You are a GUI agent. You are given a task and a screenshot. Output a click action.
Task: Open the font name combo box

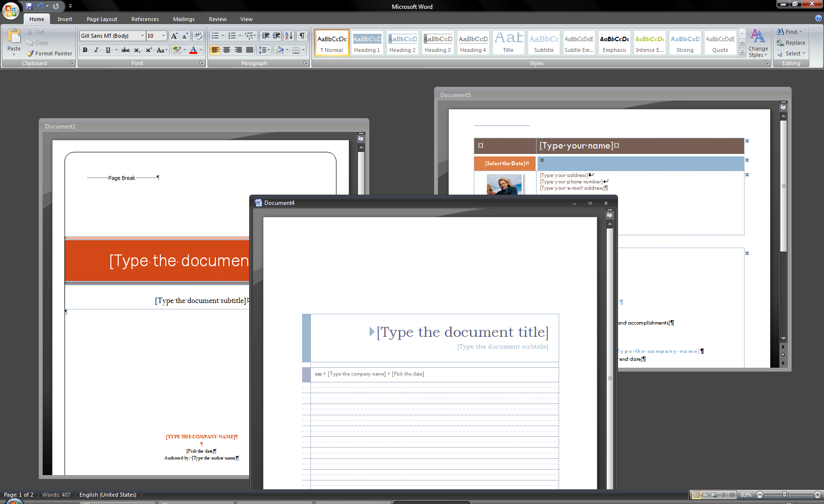[x=112, y=36]
